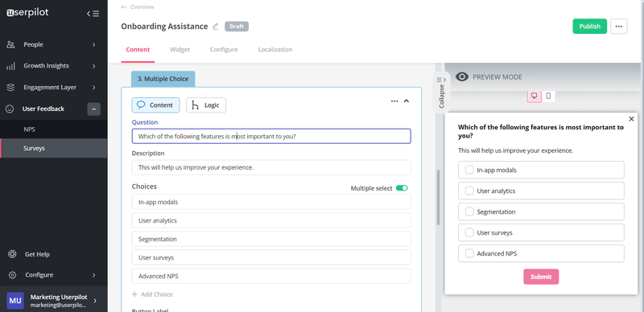Click the Description input field
This screenshot has width=644, height=312.
point(271,167)
